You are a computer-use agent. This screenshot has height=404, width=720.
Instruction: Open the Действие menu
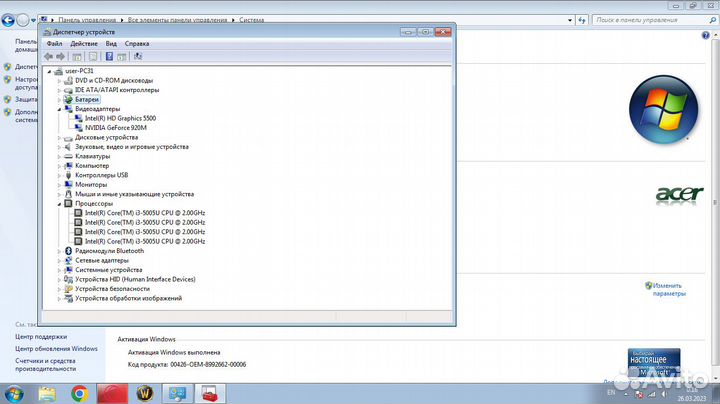pyautogui.click(x=84, y=44)
